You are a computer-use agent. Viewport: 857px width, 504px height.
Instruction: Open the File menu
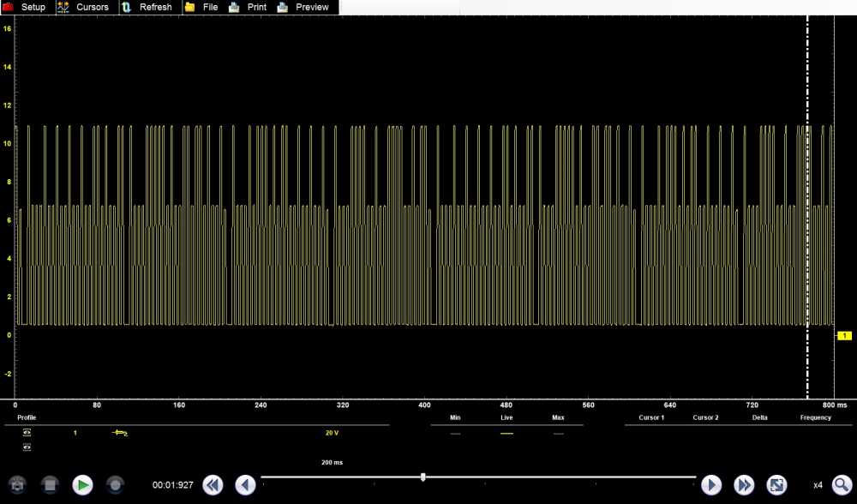(x=201, y=7)
